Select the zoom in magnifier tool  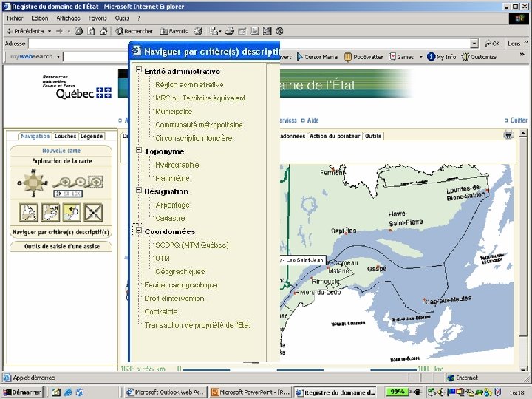pyautogui.click(x=62, y=183)
